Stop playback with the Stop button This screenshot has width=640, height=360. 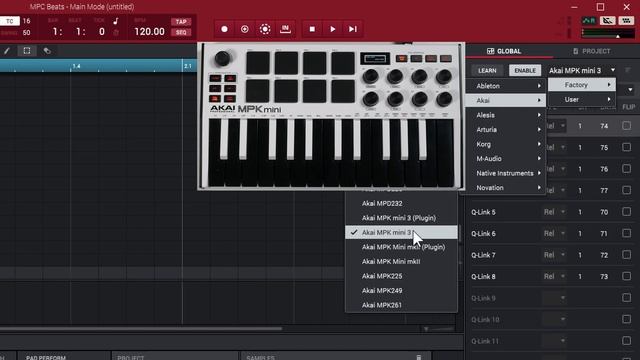[x=312, y=29]
